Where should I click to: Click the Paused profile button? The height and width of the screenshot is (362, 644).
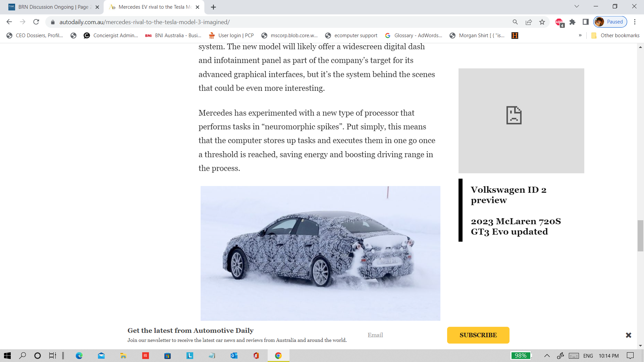click(x=610, y=22)
